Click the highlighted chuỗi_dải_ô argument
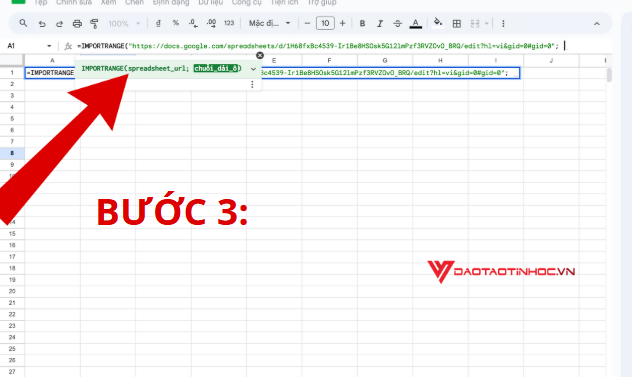632x377 pixels. click(216, 69)
